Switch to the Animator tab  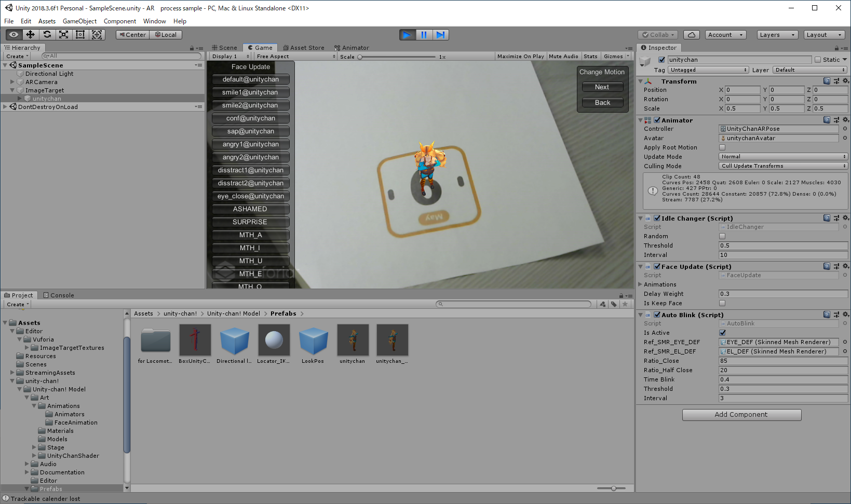tap(352, 48)
